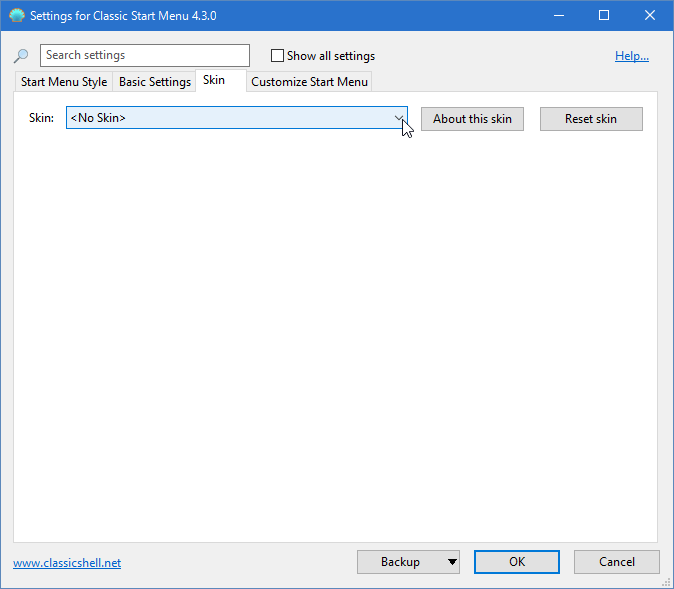Minimize the Settings window
Image resolution: width=674 pixels, height=589 pixels.
(x=558, y=15)
